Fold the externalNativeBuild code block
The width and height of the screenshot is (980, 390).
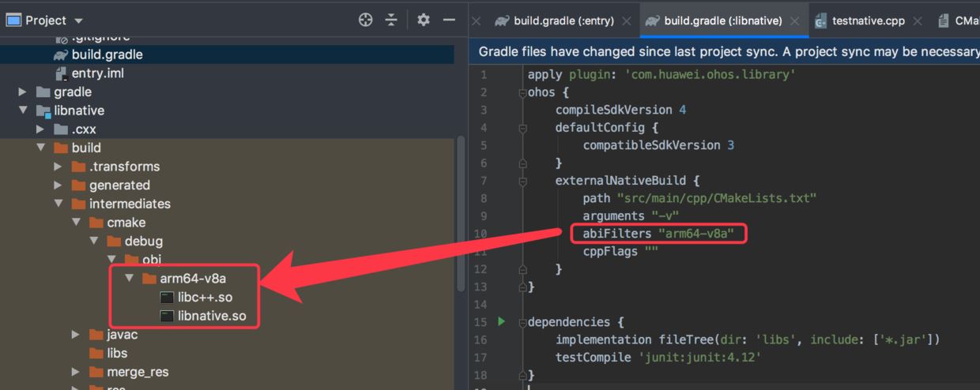(x=522, y=182)
